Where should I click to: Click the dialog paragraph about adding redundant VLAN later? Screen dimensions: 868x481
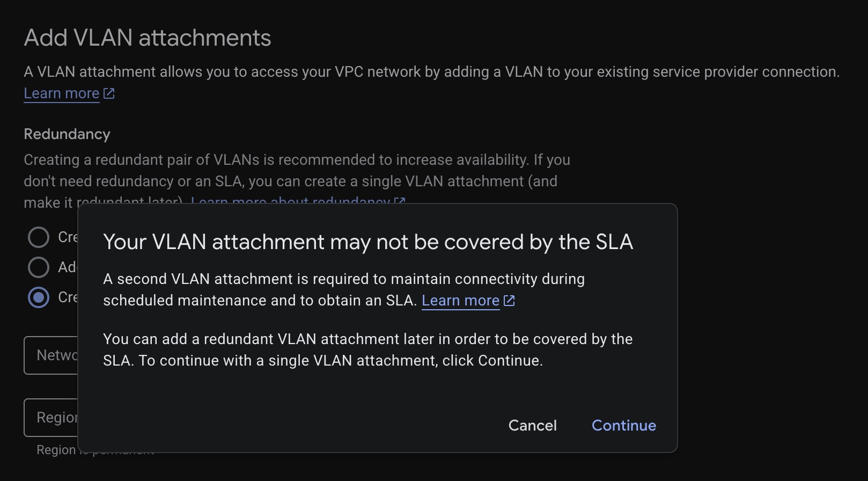368,350
